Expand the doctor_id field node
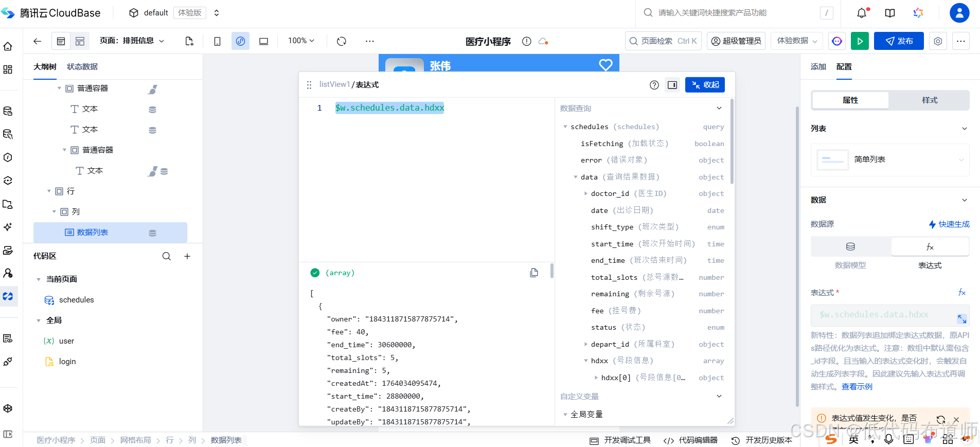This screenshot has height=447, width=980. [x=585, y=193]
